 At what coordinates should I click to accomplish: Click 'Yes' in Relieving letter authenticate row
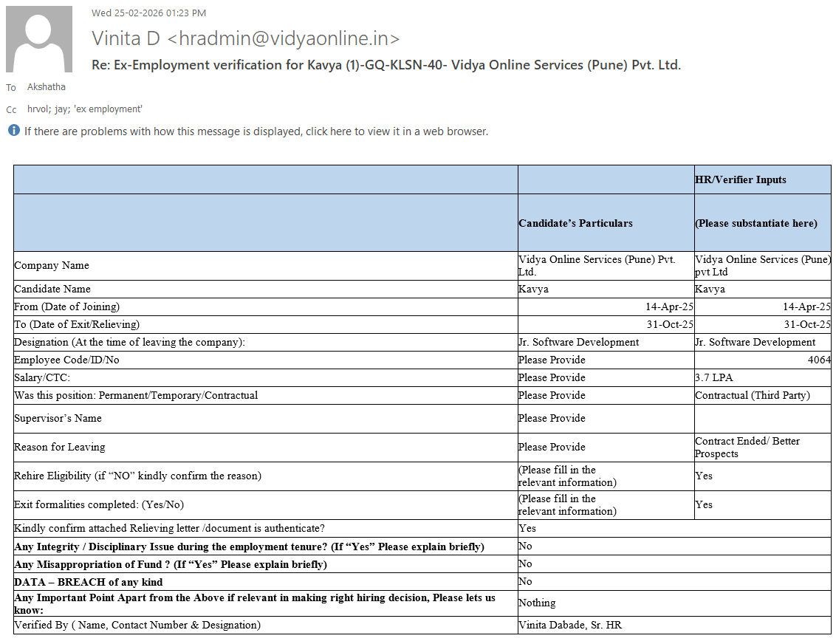(527, 528)
